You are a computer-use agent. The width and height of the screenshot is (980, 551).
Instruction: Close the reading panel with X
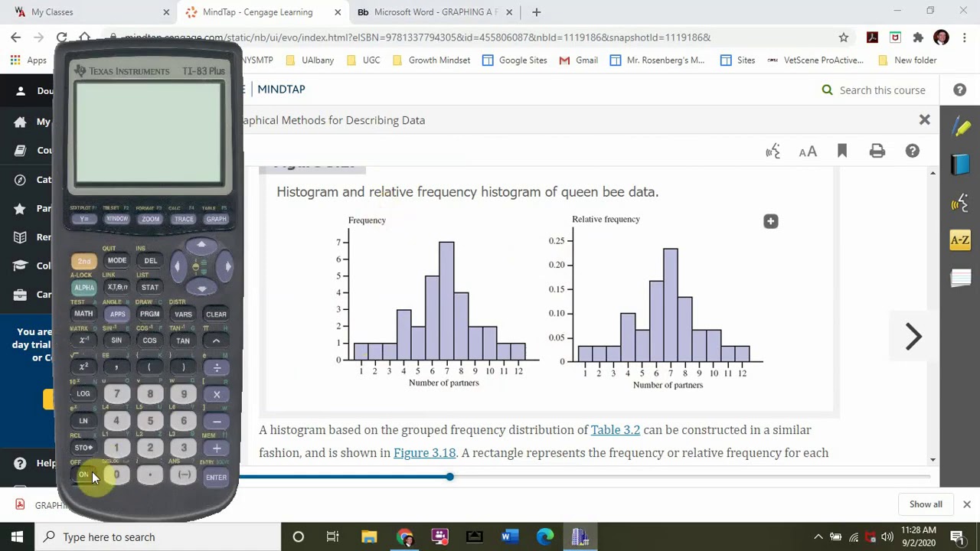click(x=925, y=120)
